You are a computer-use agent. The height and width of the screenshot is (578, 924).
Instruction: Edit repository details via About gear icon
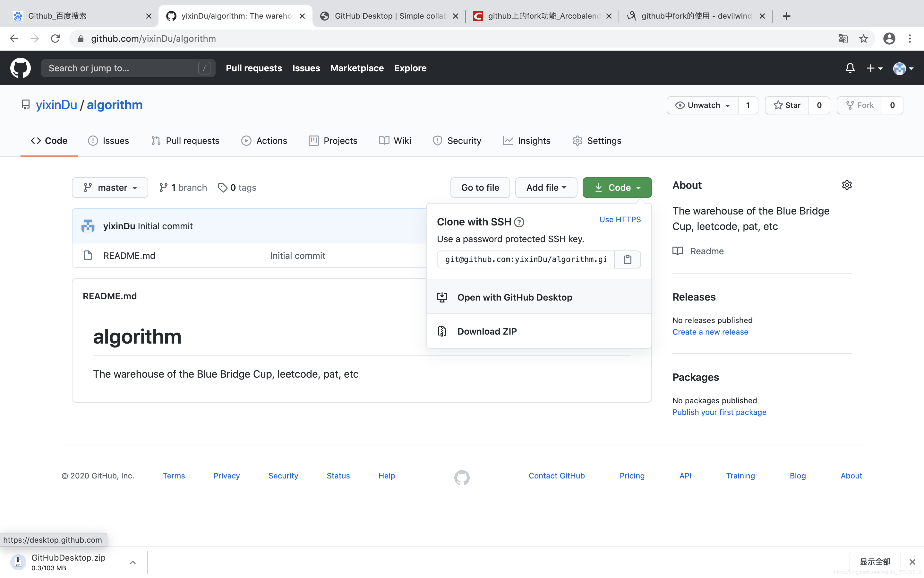846,185
